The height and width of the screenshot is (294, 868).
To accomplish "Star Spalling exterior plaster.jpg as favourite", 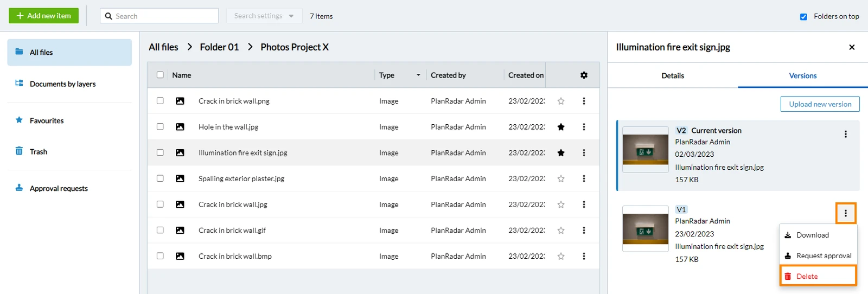I will point(561,178).
